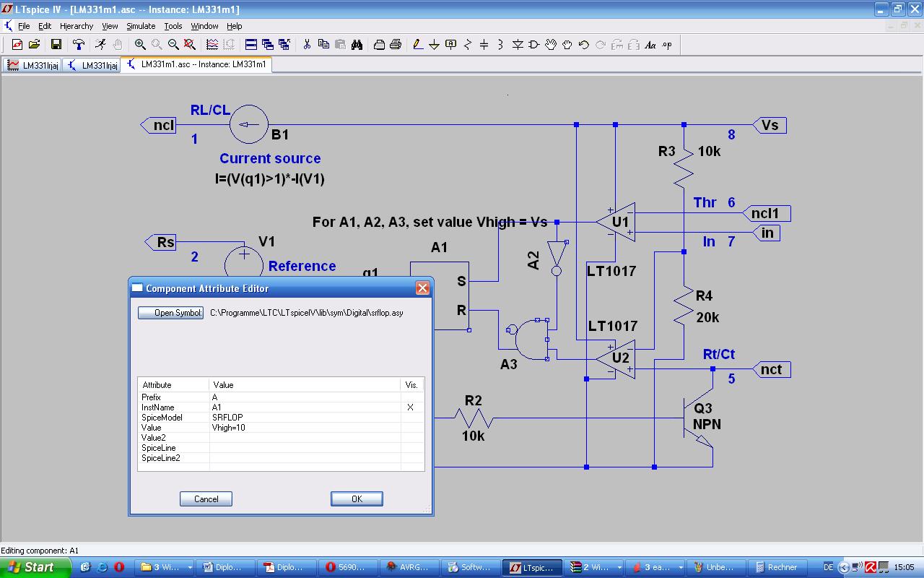Place a Diode from toolbar
Viewport: 924px width, 578px height.
click(x=518, y=45)
